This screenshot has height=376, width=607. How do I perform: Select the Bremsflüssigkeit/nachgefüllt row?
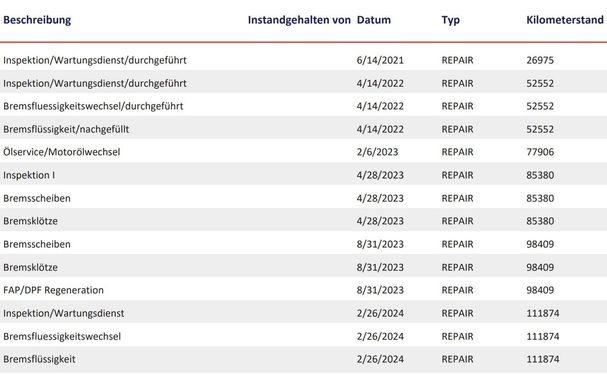tap(304, 129)
